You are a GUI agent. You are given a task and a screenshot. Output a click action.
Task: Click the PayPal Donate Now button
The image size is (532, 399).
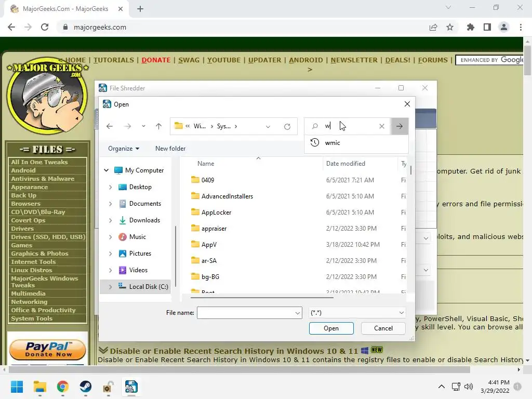click(x=47, y=350)
